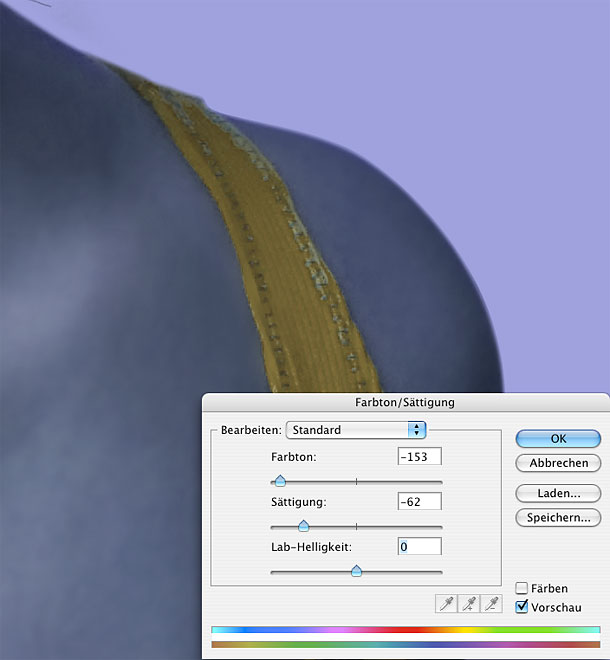Image resolution: width=610 pixels, height=660 pixels.
Task: Click the Bearbeiten: label
Action: (251, 430)
